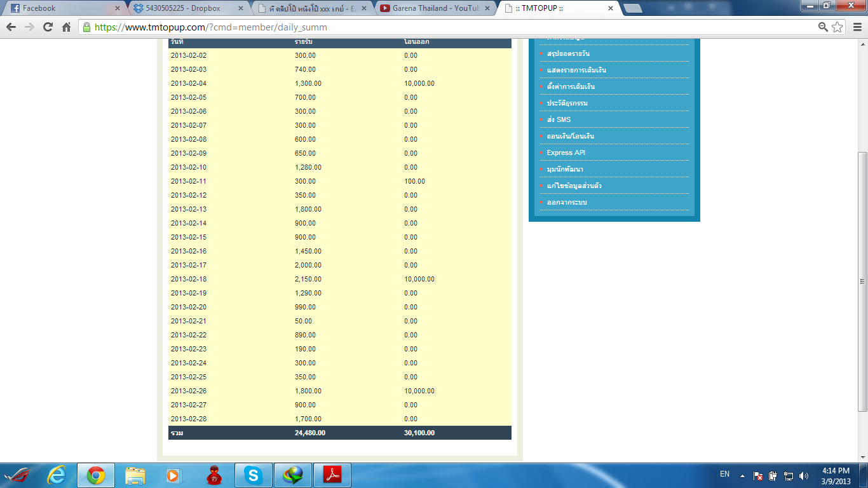Close the Facebook tab
Image resolution: width=868 pixels, height=488 pixels.
point(117,8)
